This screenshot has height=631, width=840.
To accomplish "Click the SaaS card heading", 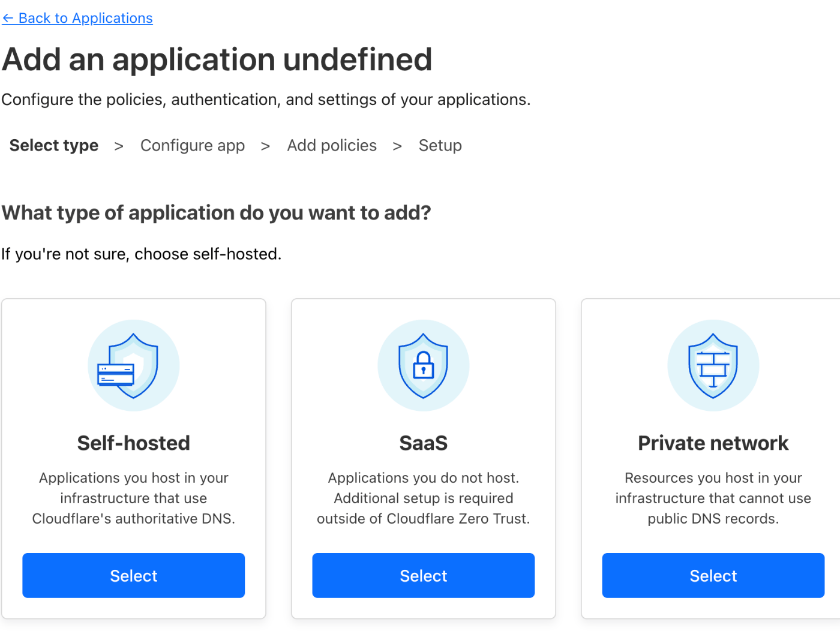I will (423, 443).
